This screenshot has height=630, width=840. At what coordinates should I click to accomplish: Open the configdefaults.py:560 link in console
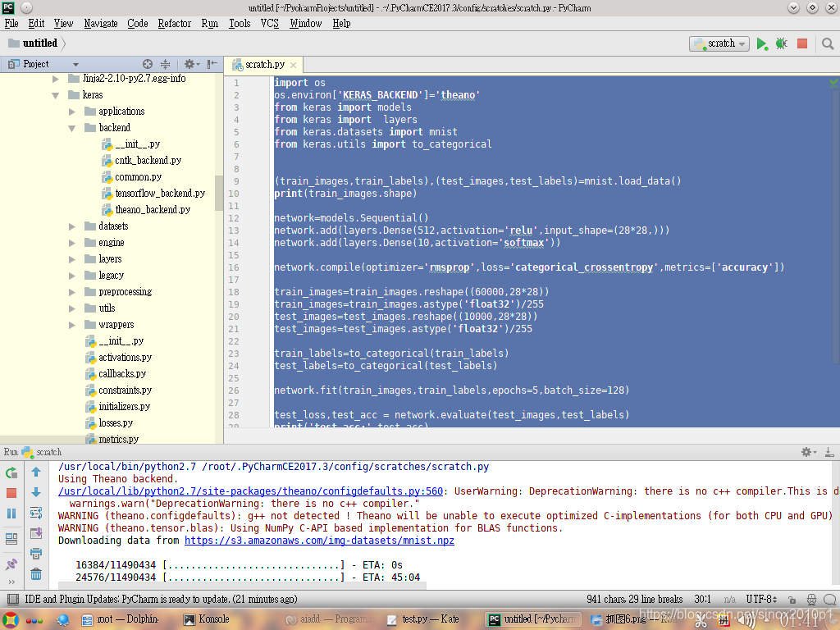pos(251,491)
